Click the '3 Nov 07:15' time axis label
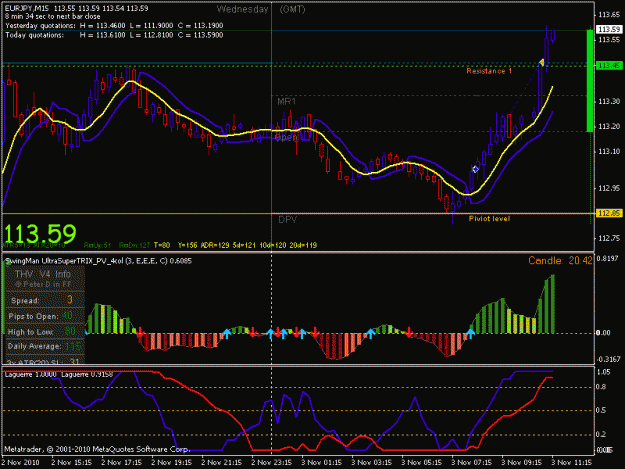This screenshot has width=625, height=469. (471, 462)
